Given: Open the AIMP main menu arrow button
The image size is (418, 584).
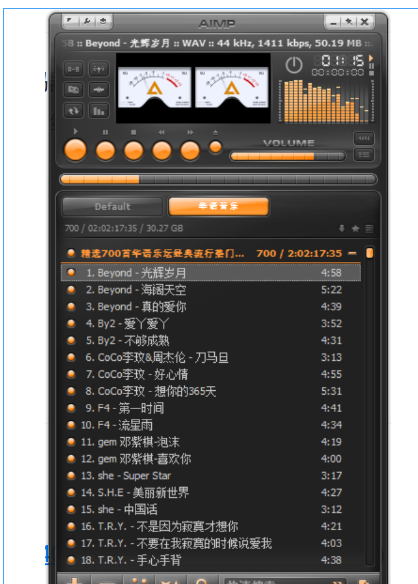Looking at the screenshot, I should point(71,21).
